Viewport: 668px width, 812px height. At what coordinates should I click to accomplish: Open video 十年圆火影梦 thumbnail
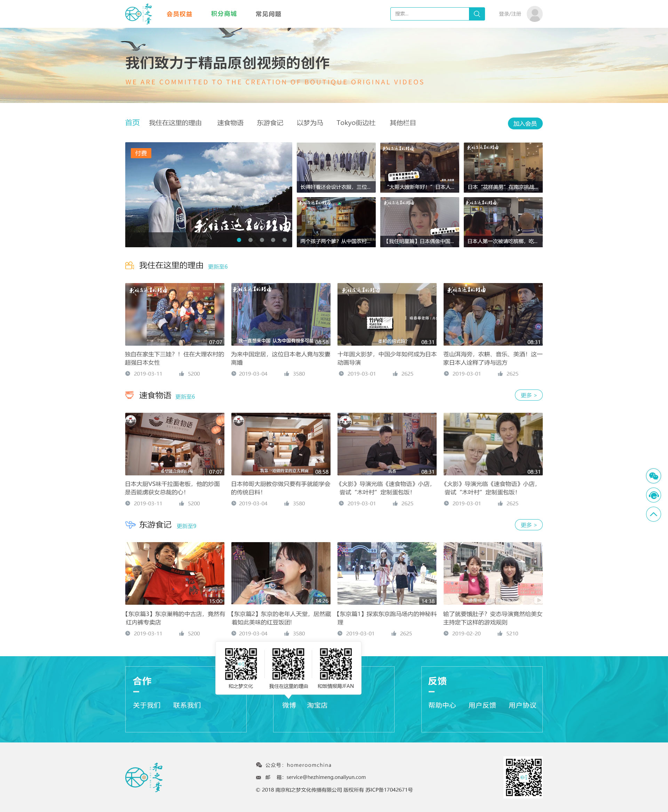387,314
